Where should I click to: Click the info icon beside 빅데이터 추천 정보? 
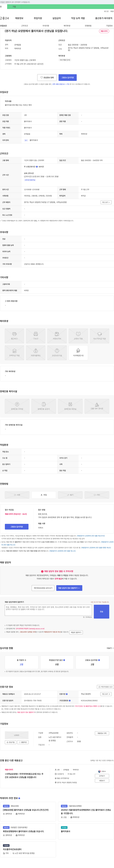pos(19,798)
